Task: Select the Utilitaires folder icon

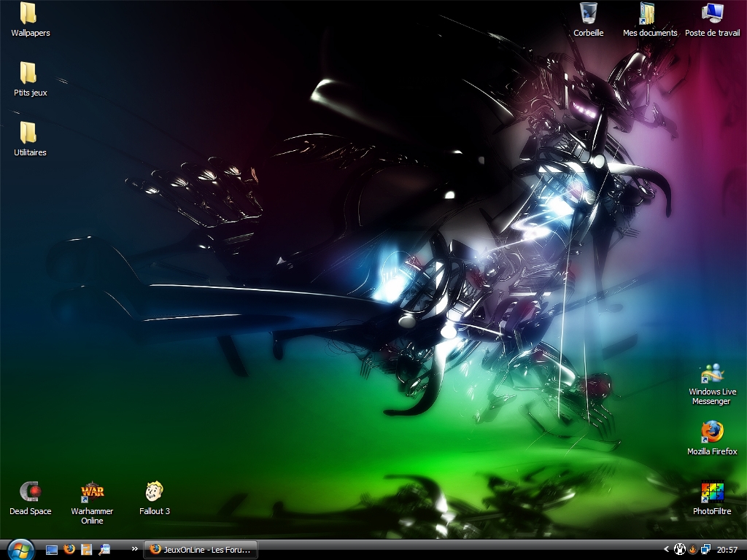Action: coord(28,133)
